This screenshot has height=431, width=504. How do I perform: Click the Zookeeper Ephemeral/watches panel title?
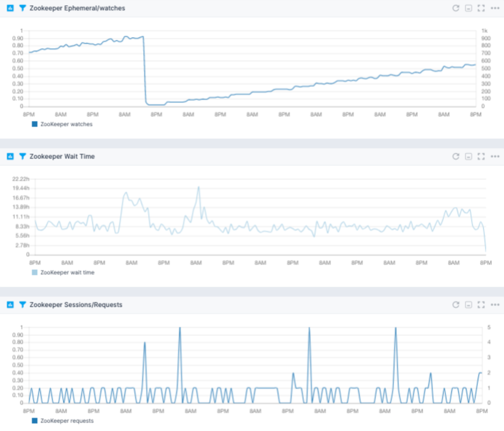click(77, 8)
